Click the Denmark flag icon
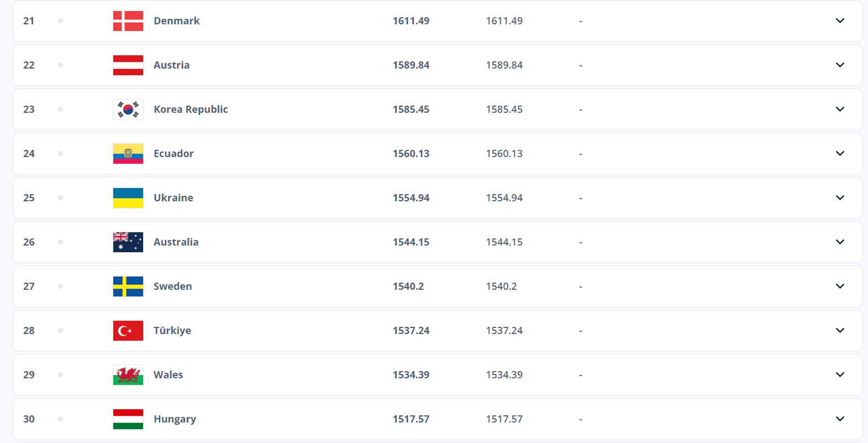Screen dimensions: 868x443 pos(128,21)
